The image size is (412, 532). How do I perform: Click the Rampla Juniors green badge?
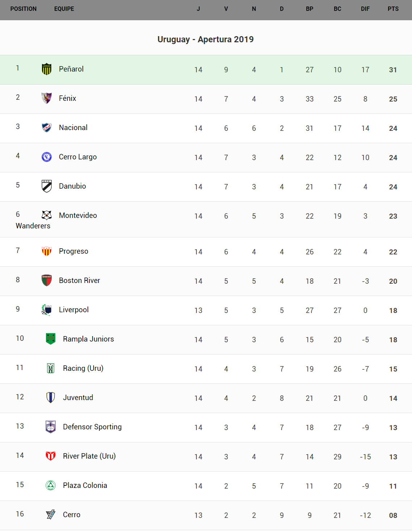(51, 339)
